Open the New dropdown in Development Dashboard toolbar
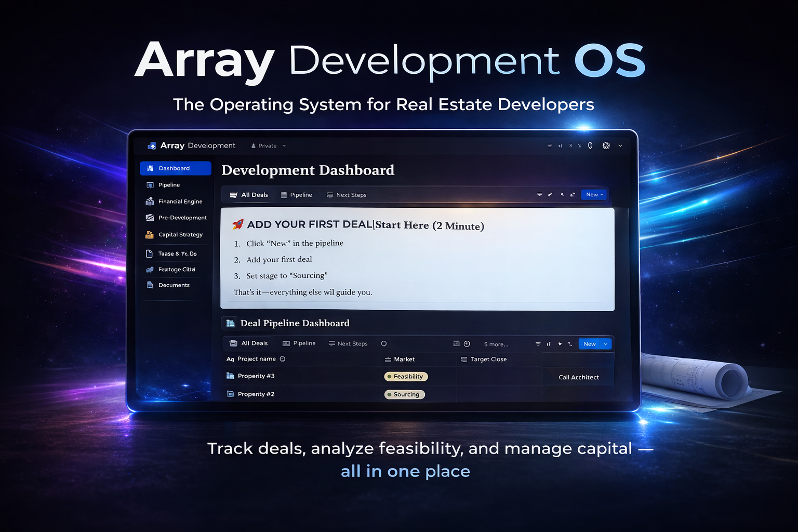 coord(594,195)
